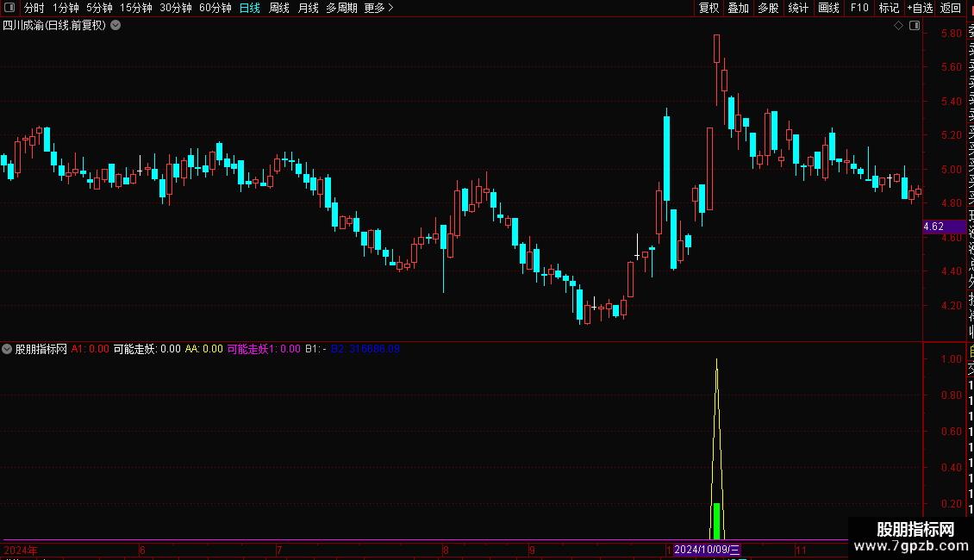Open dropdown next to 四川成渝 title

(116, 26)
